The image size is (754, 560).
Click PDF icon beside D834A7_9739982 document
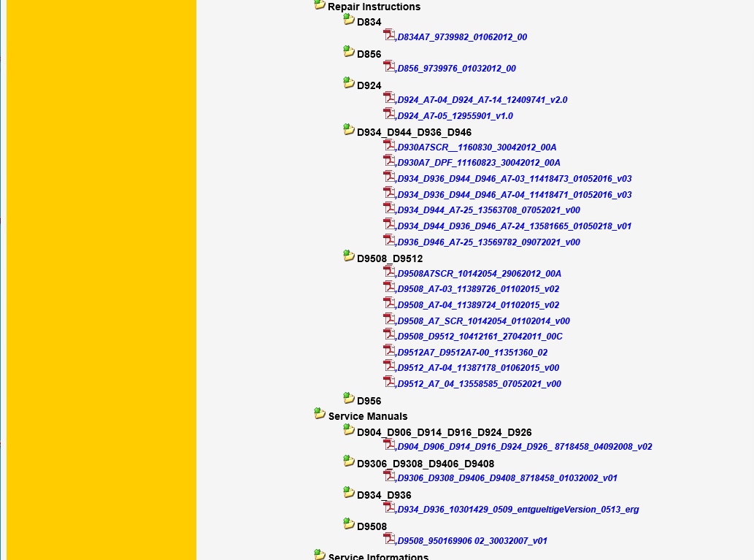click(x=389, y=35)
